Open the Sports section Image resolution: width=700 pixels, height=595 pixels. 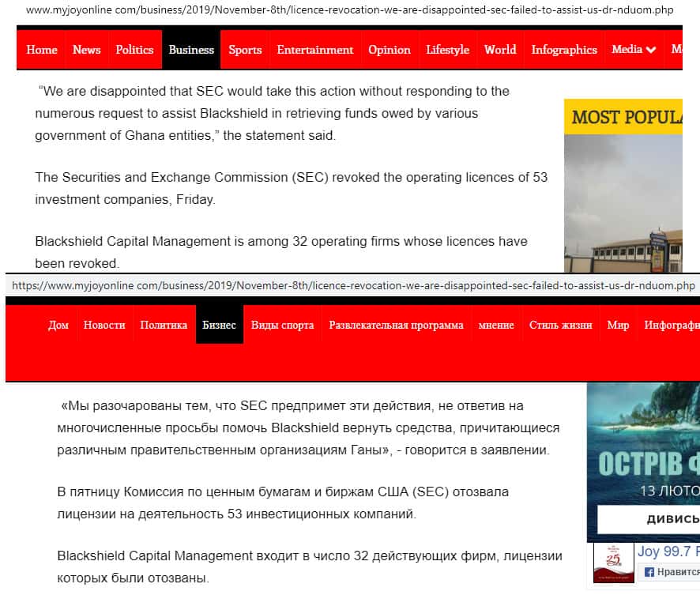click(245, 50)
